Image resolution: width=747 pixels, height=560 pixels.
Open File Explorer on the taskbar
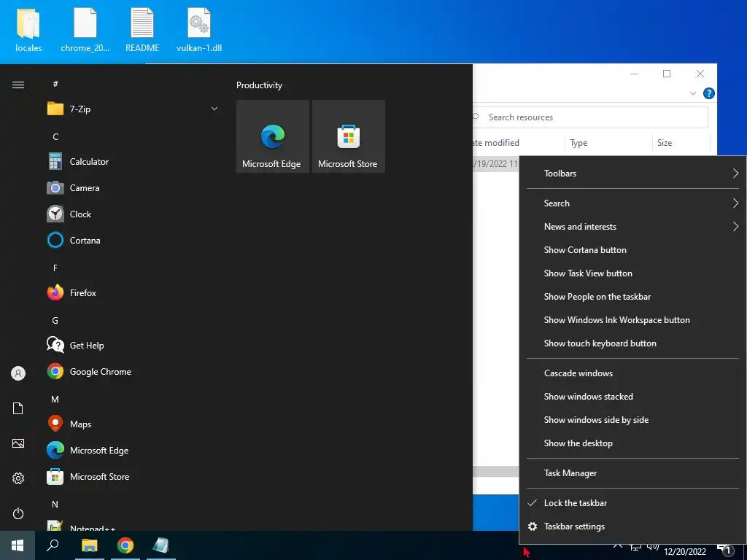(x=89, y=545)
